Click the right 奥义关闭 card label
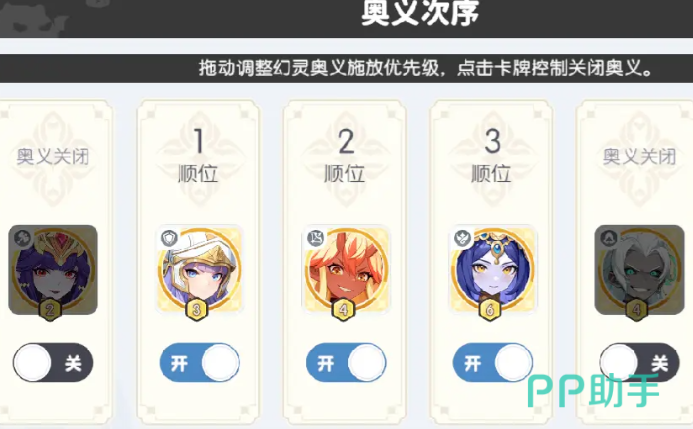Screen dimensions: 693x429 coord(639,156)
